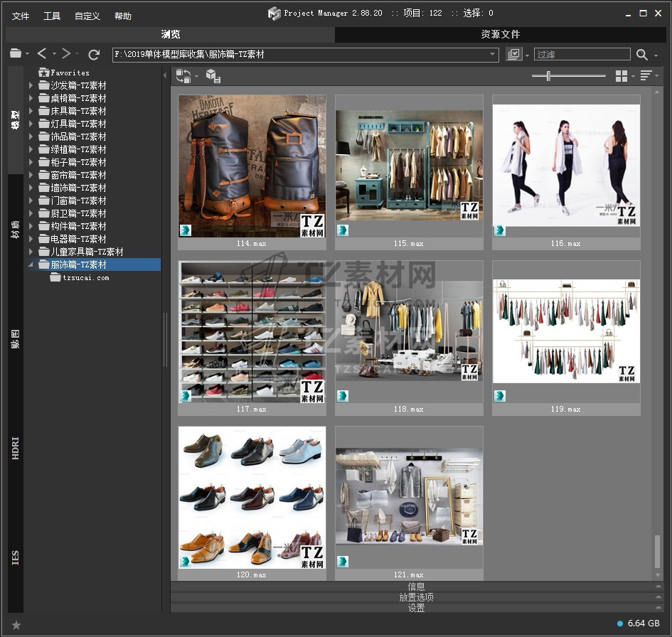Image resolution: width=672 pixels, height=637 pixels.
Task: Click the favorites star in the status bar
Action: [x=16, y=625]
